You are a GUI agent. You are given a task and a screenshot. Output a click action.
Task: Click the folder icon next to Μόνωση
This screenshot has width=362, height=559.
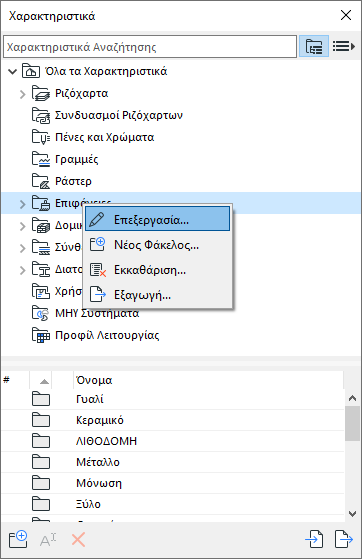pyautogui.click(x=41, y=483)
